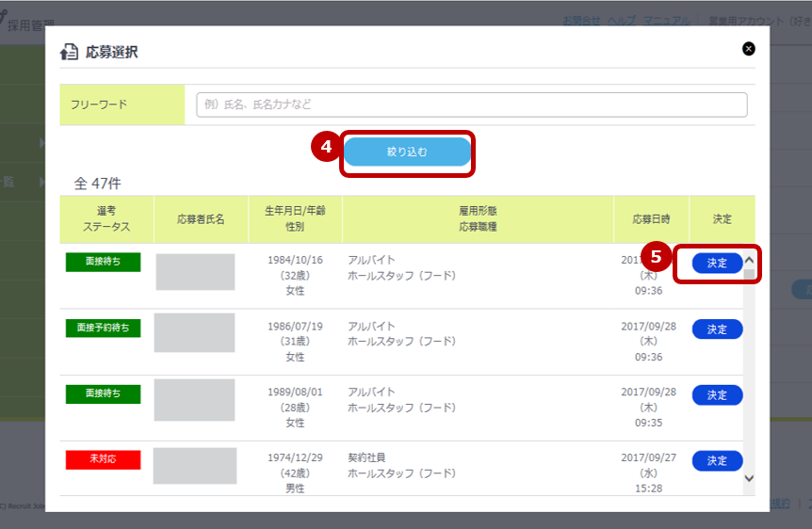The image size is (812, 529).
Task: Open the お問合せ link at top
Action: 582,20
